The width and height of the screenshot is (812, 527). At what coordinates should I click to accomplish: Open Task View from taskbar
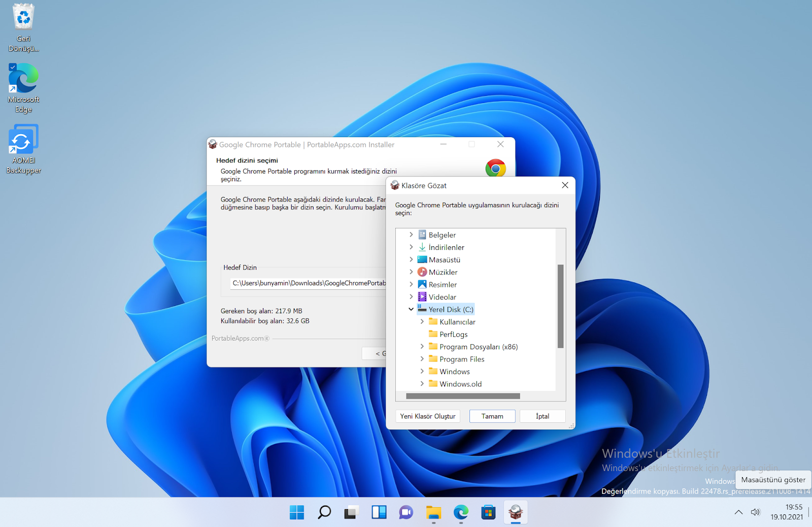[x=351, y=512]
